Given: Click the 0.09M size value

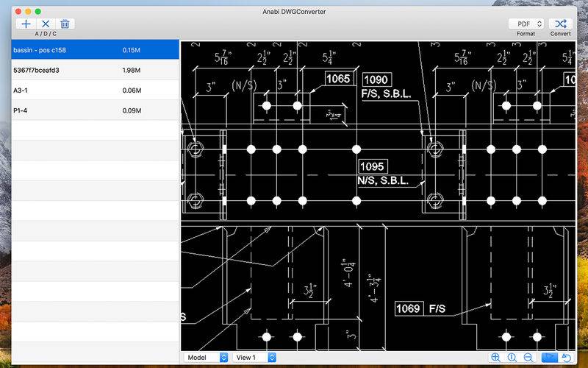Looking at the screenshot, I should tap(132, 111).
